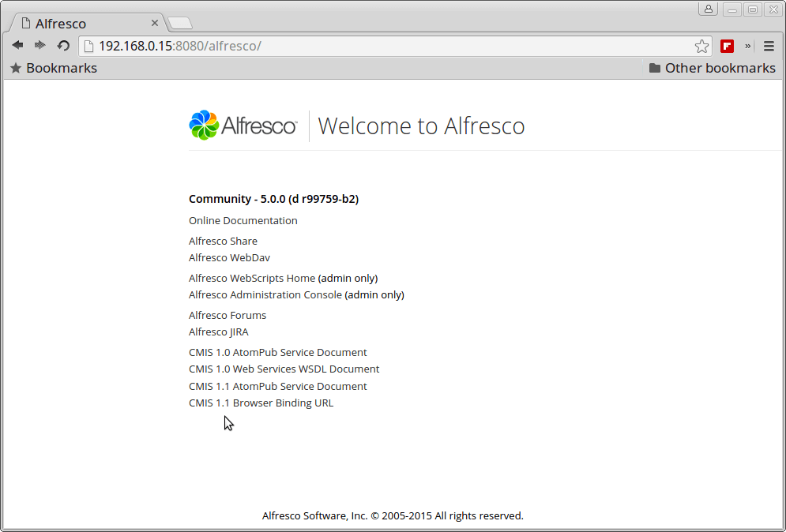Open the Alfresco Share link
The width and height of the screenshot is (786, 532).
coord(223,241)
